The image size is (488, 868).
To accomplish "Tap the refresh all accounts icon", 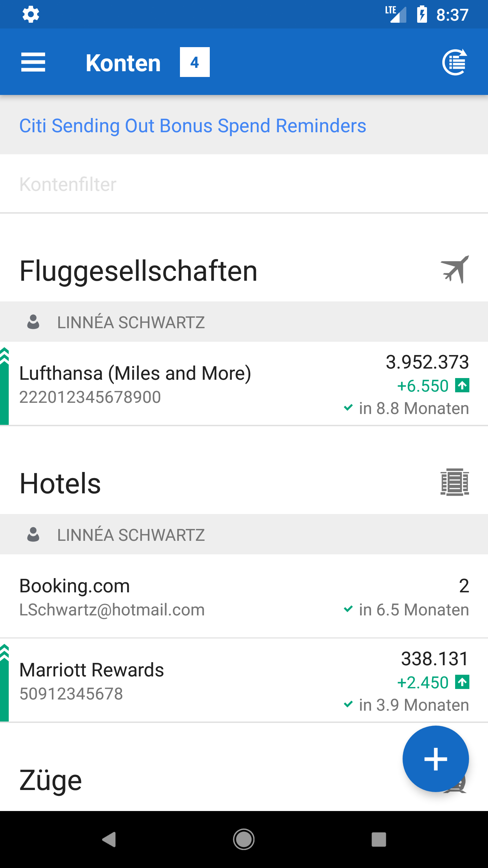I will tap(454, 62).
